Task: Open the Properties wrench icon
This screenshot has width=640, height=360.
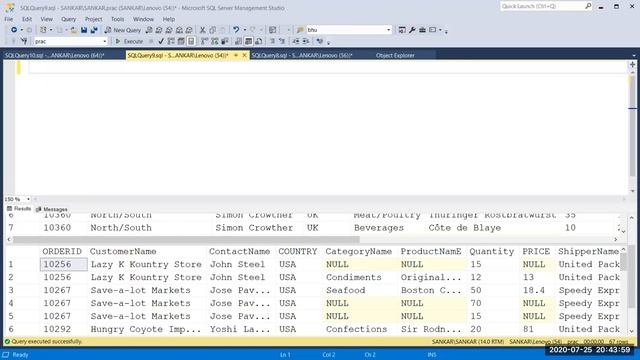Action: pyautogui.click(x=412, y=30)
